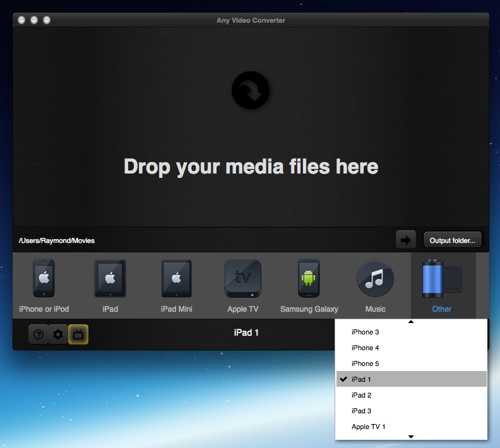Image resolution: width=500 pixels, height=448 pixels.
Task: Select the iPad Mini device icon
Action: pyautogui.click(x=176, y=278)
